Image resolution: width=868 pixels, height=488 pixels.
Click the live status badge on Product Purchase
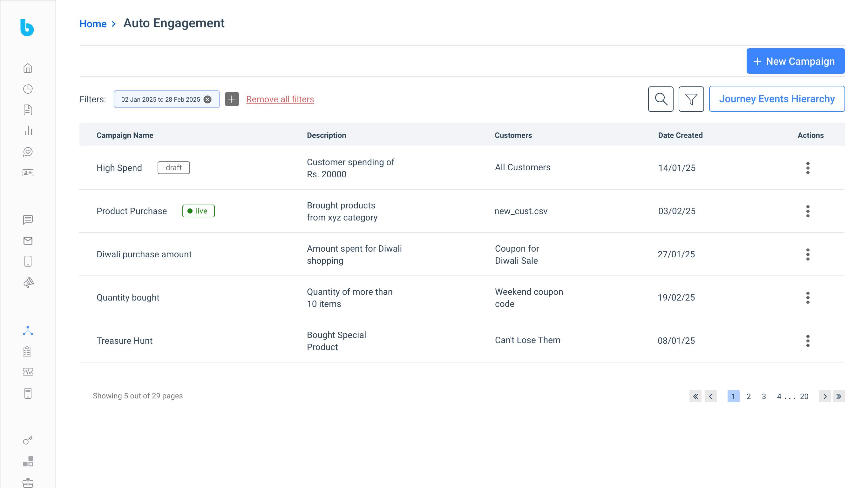pos(199,211)
